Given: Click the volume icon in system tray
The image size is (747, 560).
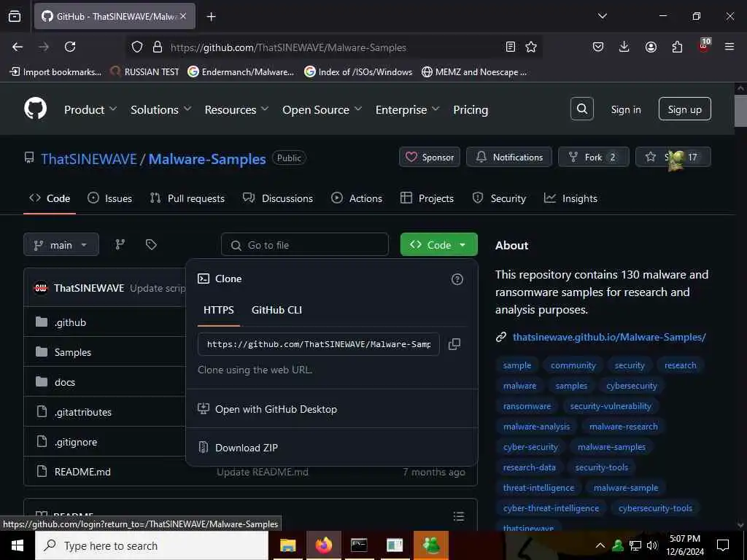Looking at the screenshot, I should pos(651,545).
